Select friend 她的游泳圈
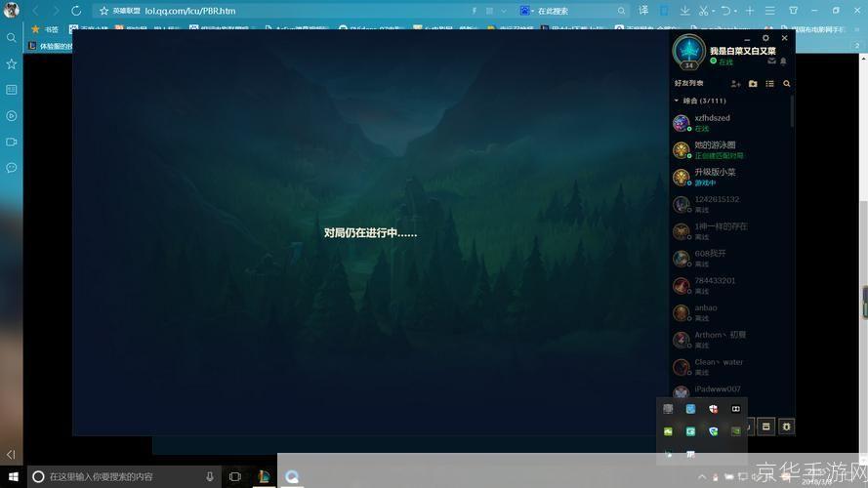868x488 pixels. pos(730,150)
